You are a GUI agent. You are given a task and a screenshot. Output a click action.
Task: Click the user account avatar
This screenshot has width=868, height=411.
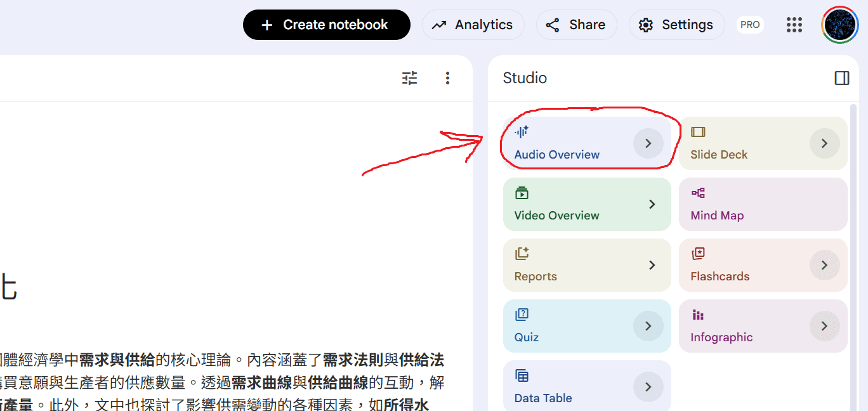[839, 25]
